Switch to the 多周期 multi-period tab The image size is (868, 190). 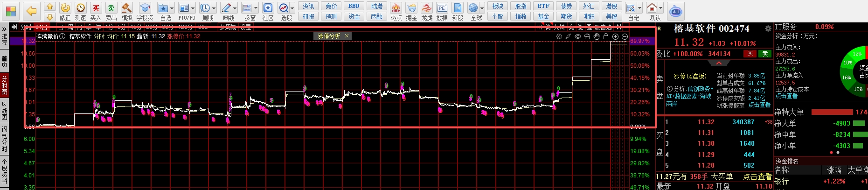[228, 27]
